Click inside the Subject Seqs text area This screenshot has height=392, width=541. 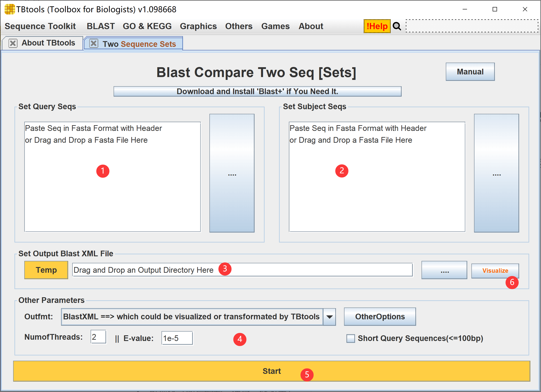(377, 177)
